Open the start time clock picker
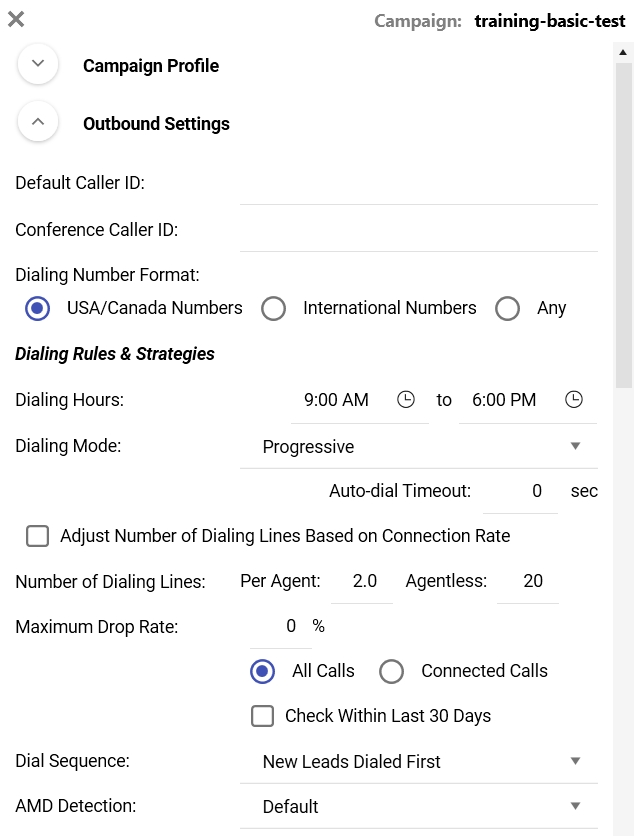The width and height of the screenshot is (634, 836). [x=406, y=399]
